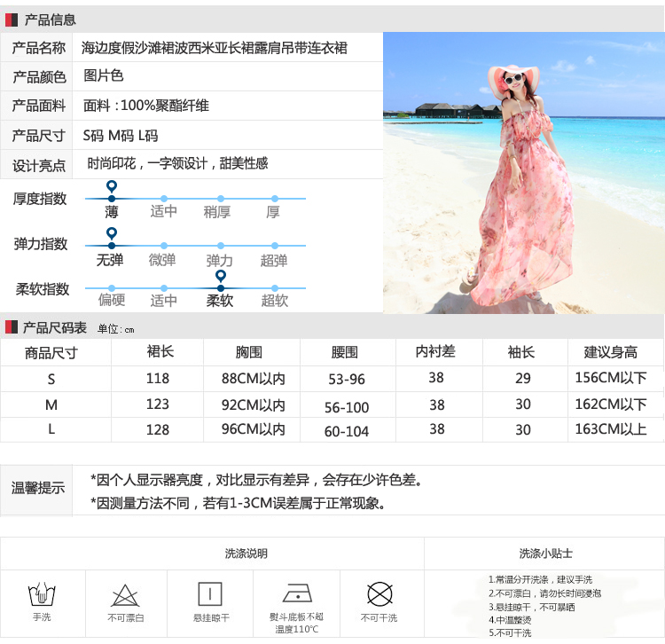Click the 温馨提示 label
Viewport: 665px width, 644px height.
click(38, 488)
